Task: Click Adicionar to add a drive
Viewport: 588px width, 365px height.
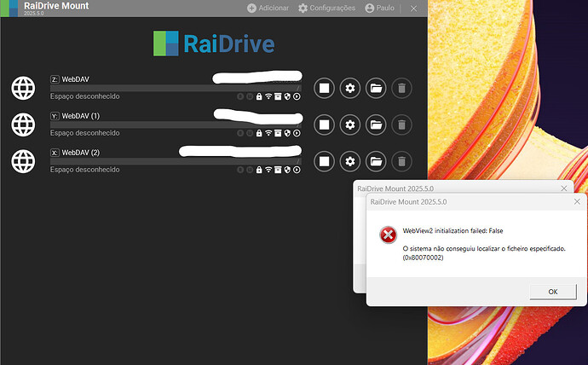Action: [268, 8]
